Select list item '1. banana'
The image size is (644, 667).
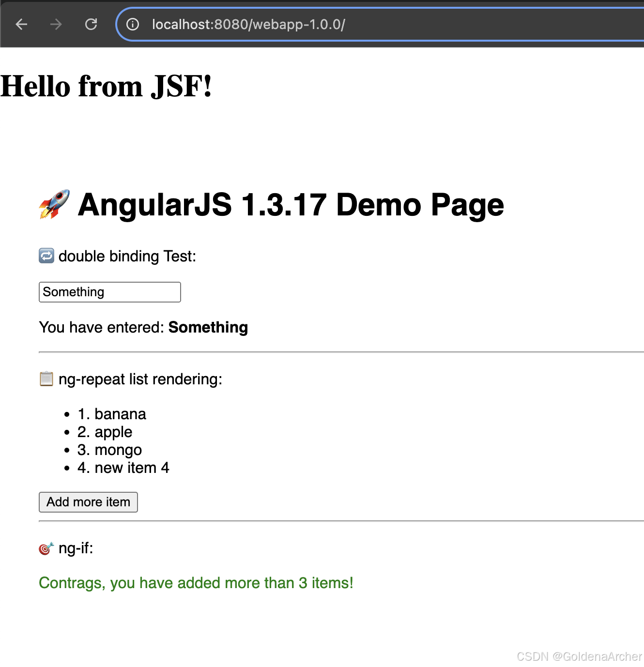coord(112,414)
